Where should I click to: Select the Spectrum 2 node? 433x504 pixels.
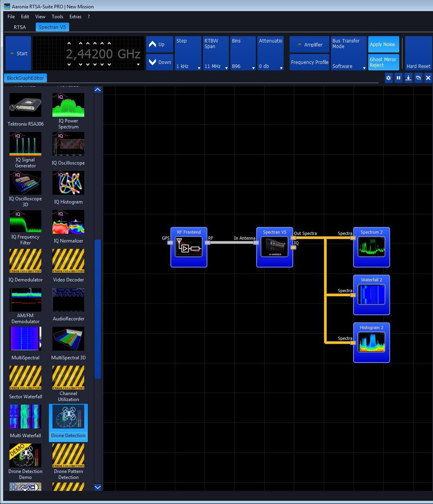[371, 247]
